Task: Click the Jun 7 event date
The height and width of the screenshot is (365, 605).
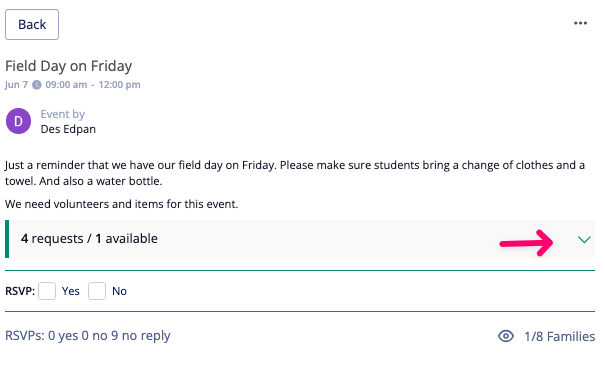Action: (16, 84)
